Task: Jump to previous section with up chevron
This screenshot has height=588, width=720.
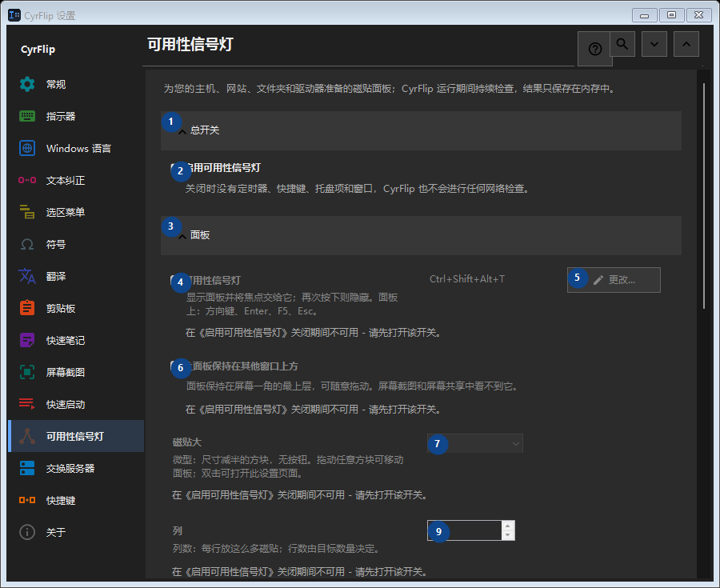Action: coord(686,44)
